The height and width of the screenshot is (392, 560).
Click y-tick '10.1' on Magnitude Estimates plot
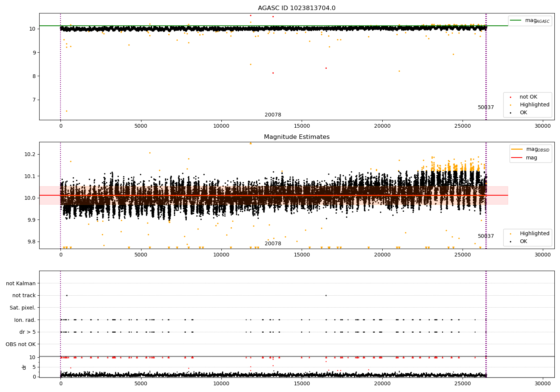coord(30,176)
